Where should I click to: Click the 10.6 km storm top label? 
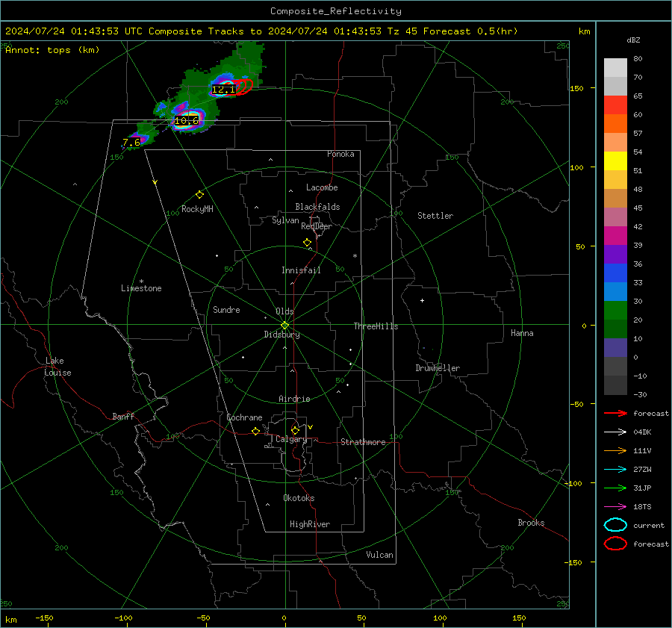tap(187, 121)
